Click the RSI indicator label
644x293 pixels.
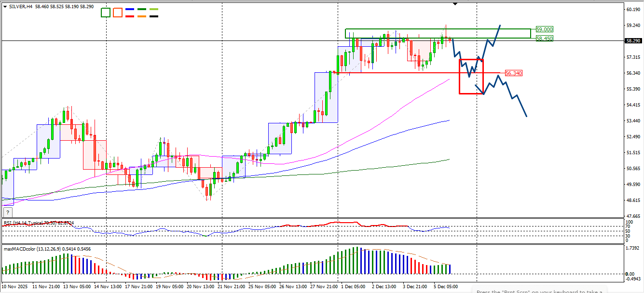(x=39, y=223)
